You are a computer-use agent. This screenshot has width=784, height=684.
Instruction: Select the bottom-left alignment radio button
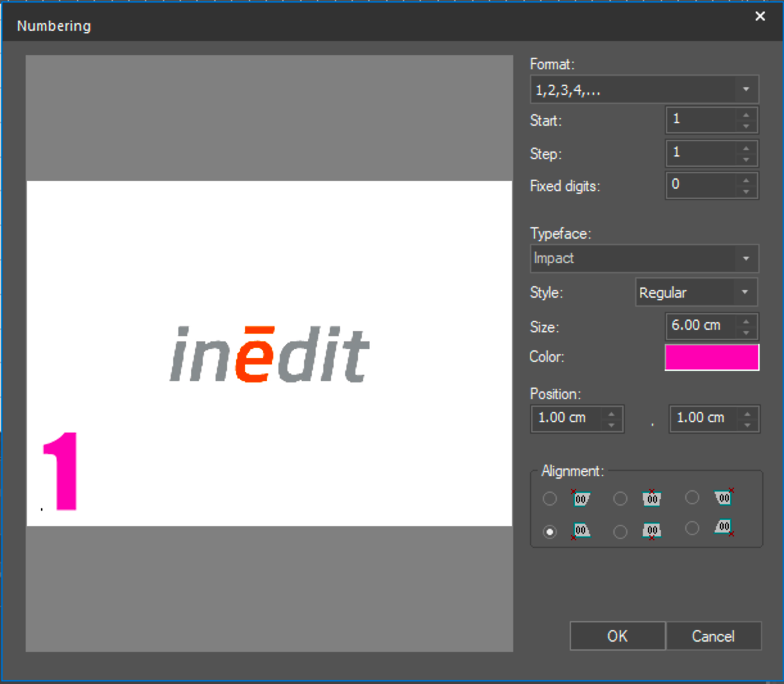[x=550, y=532]
